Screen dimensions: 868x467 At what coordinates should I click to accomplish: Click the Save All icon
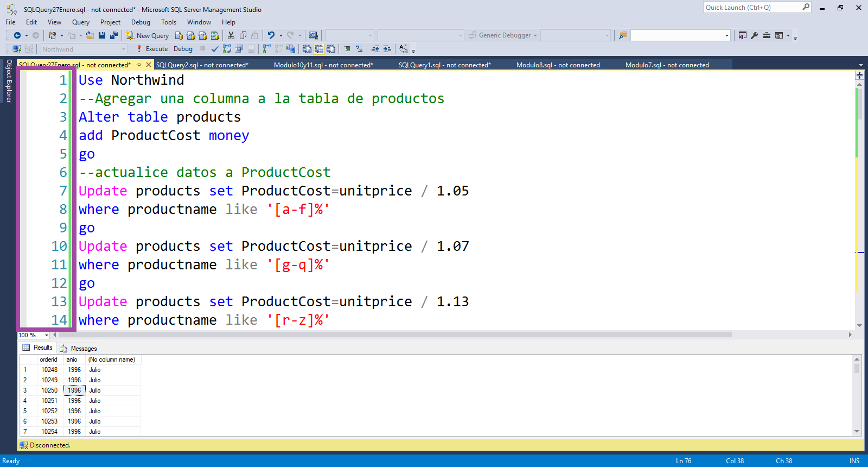(x=114, y=35)
